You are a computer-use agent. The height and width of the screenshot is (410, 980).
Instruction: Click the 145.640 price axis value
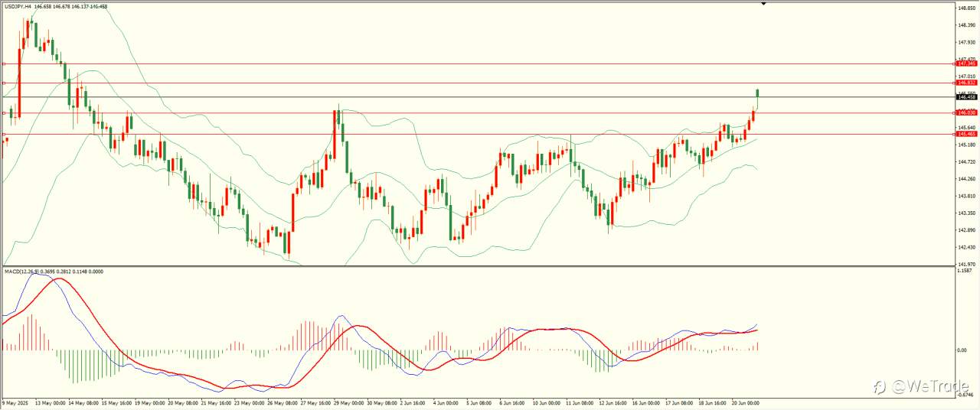(x=967, y=127)
